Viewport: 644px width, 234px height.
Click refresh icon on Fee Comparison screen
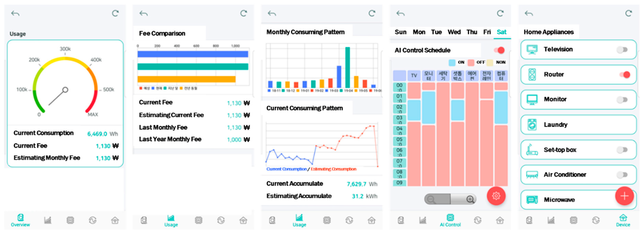(244, 13)
